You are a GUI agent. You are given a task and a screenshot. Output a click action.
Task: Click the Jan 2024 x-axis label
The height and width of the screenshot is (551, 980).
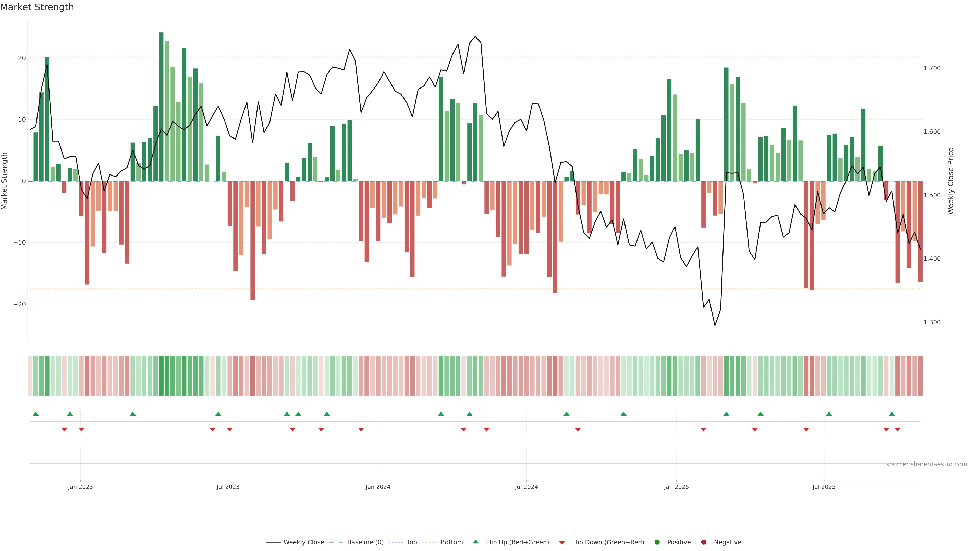[378, 487]
